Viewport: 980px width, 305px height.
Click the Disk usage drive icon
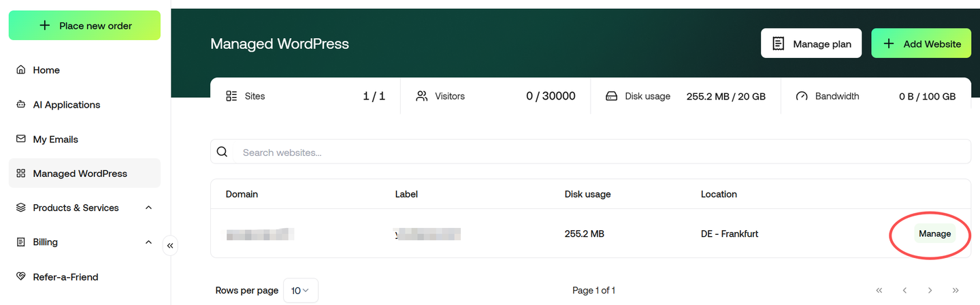(x=612, y=96)
